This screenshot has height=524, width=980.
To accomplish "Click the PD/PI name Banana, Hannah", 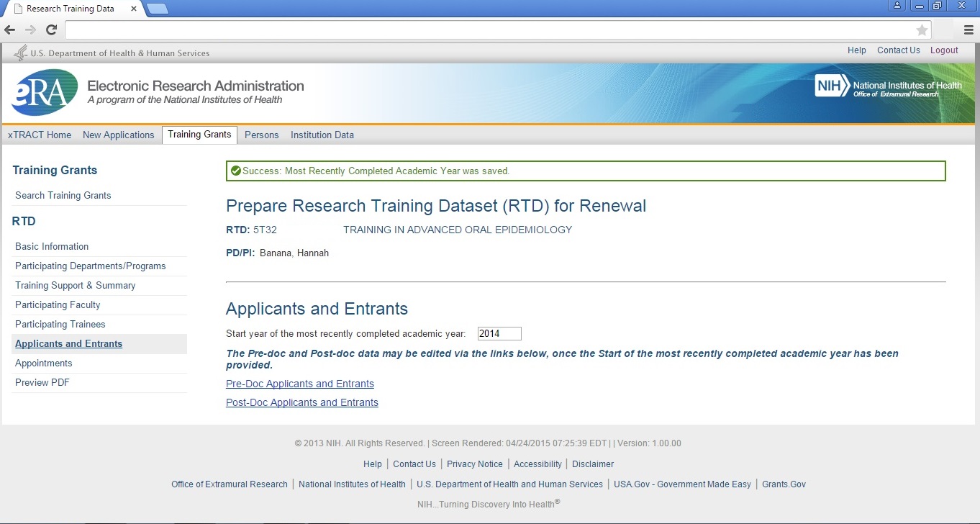I will tap(294, 253).
